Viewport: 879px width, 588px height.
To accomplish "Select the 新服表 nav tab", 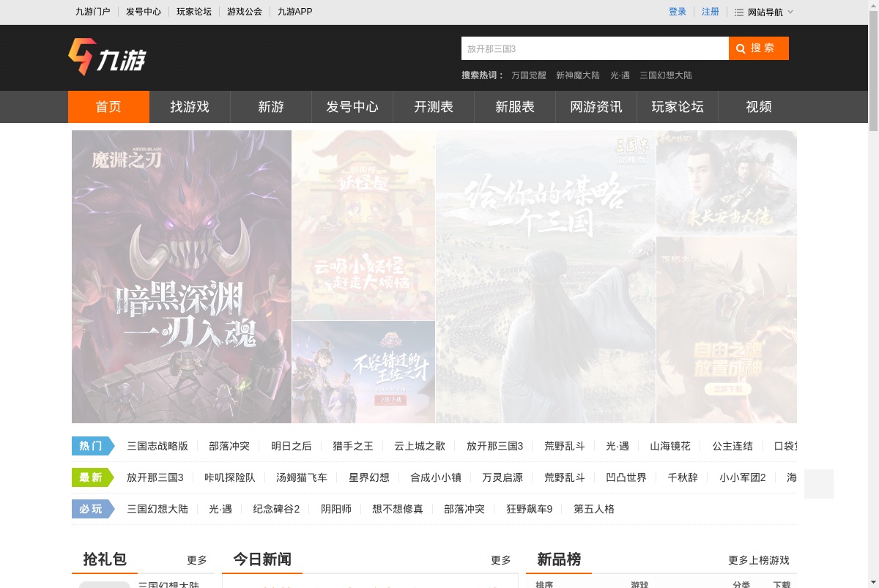I will click(515, 107).
